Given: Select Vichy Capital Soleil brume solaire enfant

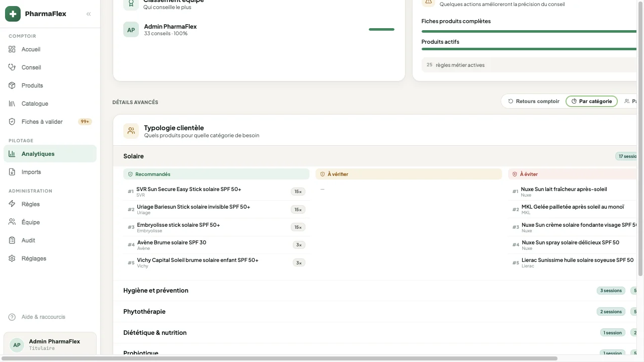Looking at the screenshot, I should pos(216,262).
